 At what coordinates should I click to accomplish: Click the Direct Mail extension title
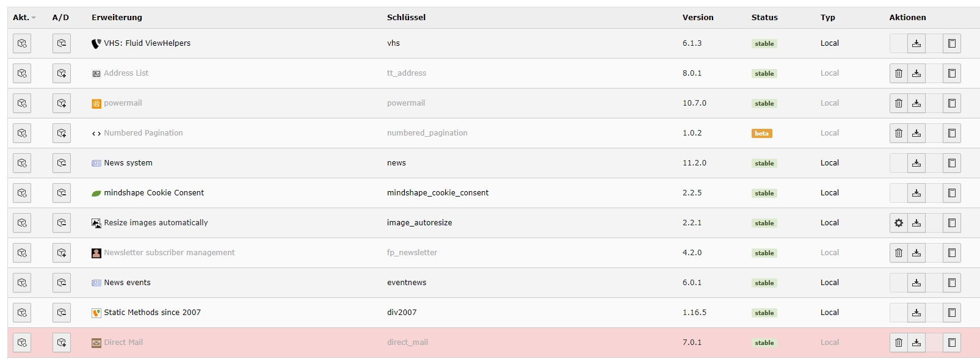123,343
